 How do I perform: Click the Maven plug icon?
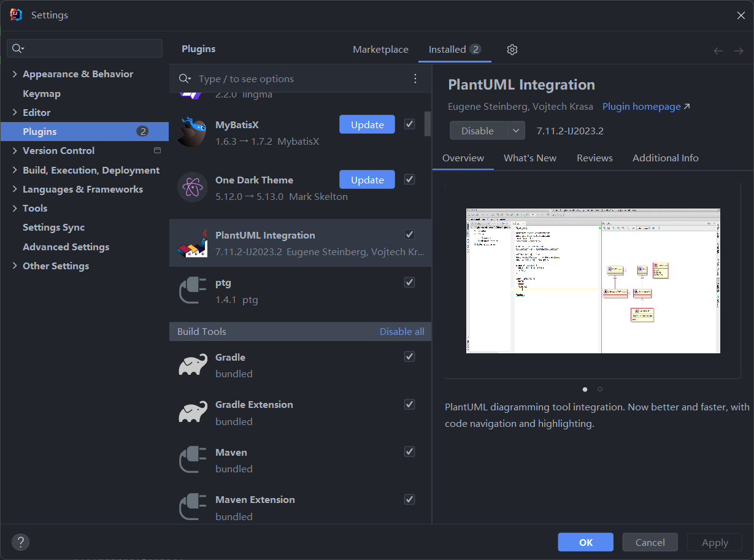(x=192, y=459)
